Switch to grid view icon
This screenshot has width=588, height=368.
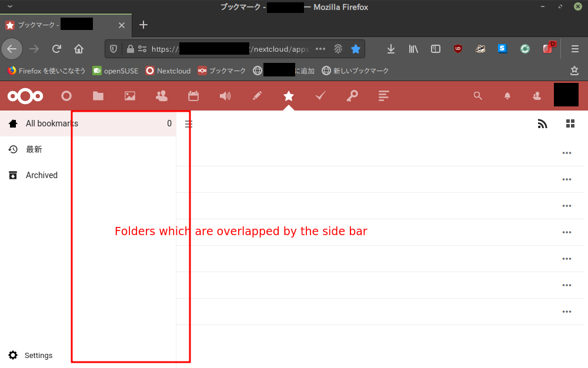pyautogui.click(x=570, y=123)
